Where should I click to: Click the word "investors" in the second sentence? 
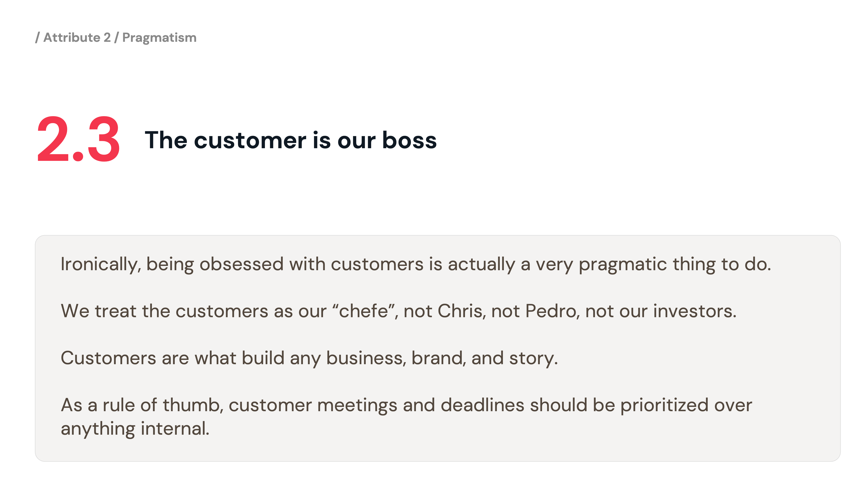pyautogui.click(x=694, y=311)
